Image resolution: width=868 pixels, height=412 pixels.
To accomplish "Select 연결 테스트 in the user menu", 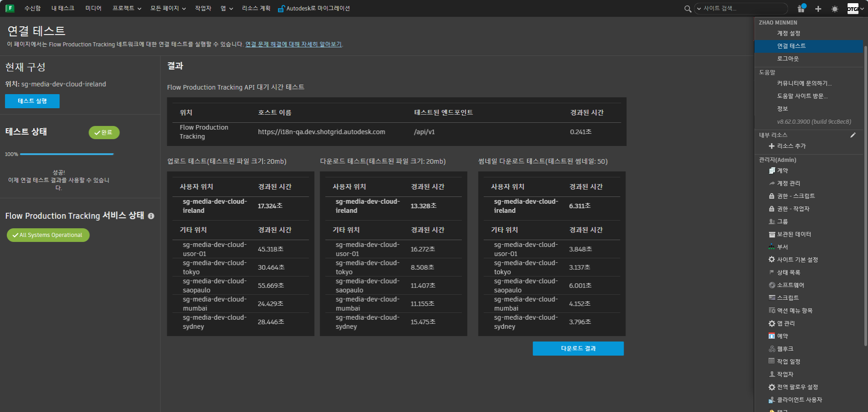I will [x=808, y=46].
